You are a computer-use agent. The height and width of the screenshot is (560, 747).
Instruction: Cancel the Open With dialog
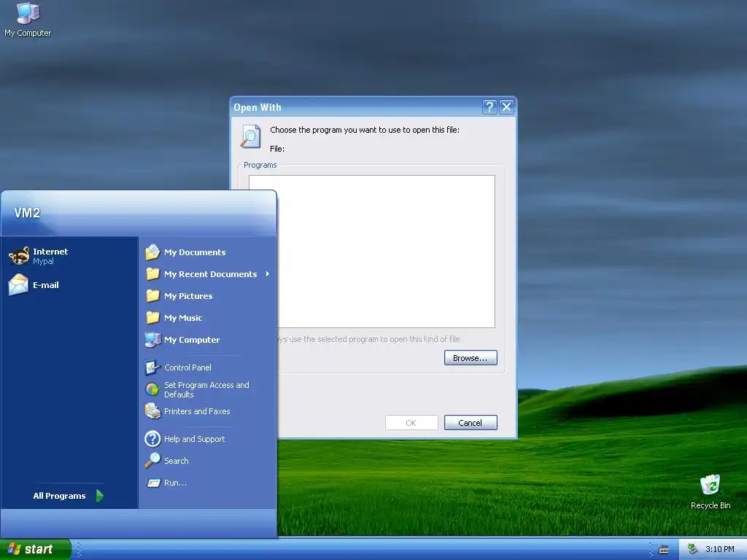click(471, 422)
